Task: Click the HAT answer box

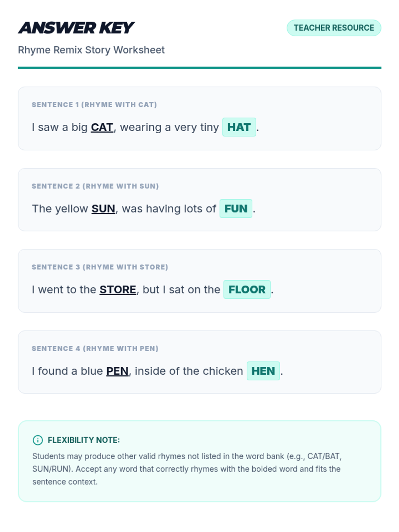Action: pos(239,127)
